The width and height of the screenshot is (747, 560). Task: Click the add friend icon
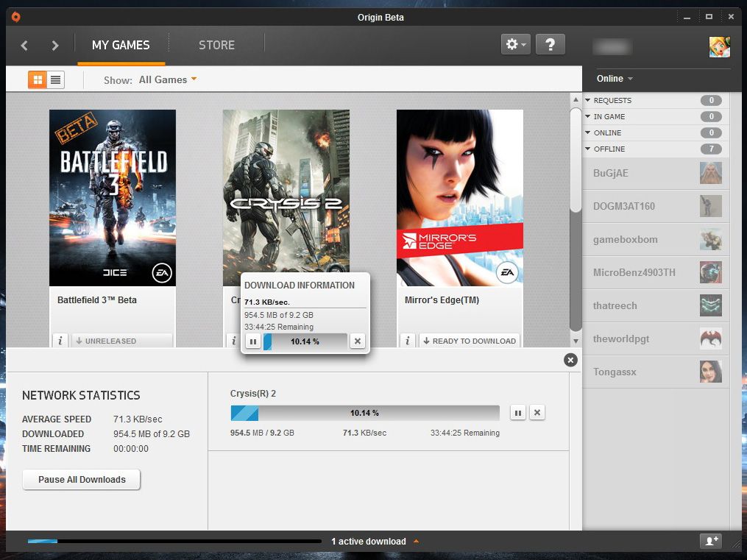tap(710, 541)
